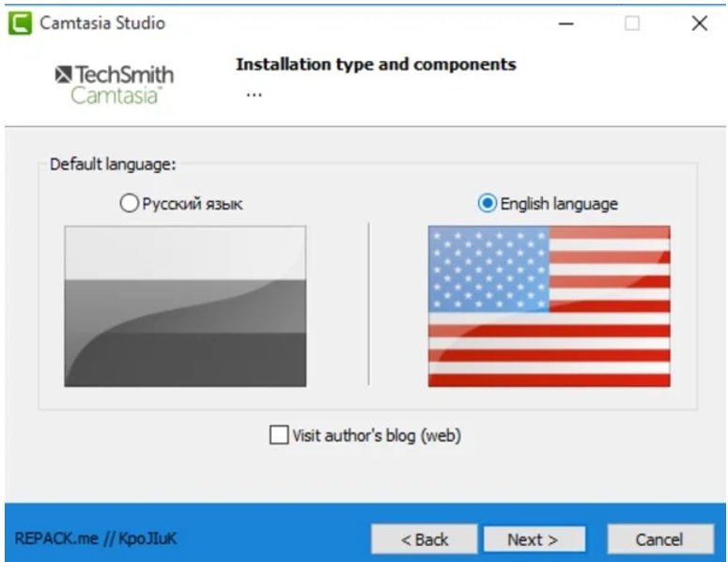Select the Русский язык radio button
The image size is (728, 562).
pyautogui.click(x=129, y=203)
